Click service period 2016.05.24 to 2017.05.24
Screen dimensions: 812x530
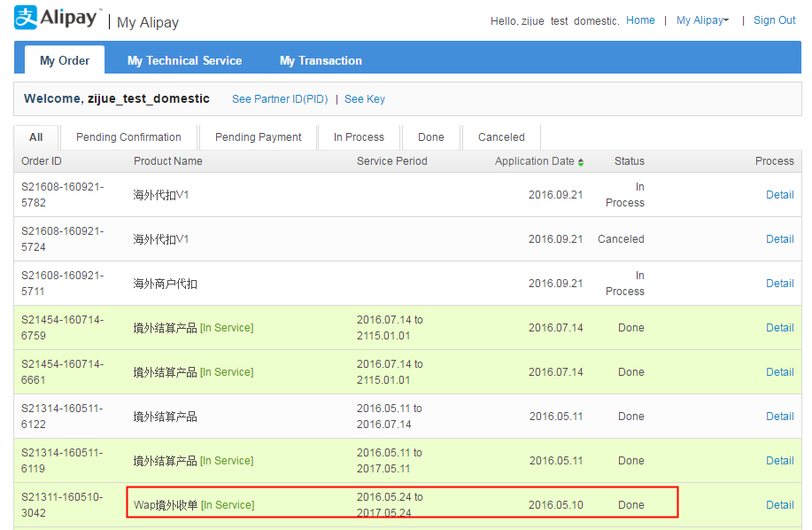tap(390, 504)
